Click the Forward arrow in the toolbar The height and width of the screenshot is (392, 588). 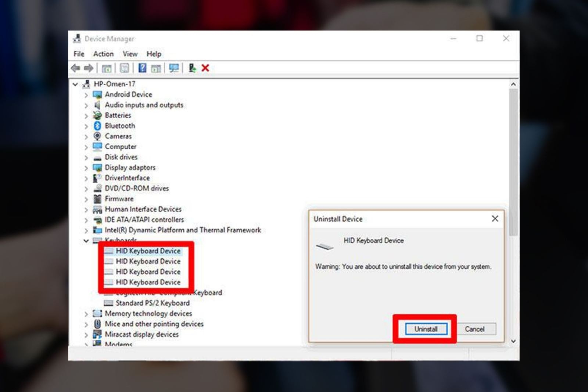[89, 68]
